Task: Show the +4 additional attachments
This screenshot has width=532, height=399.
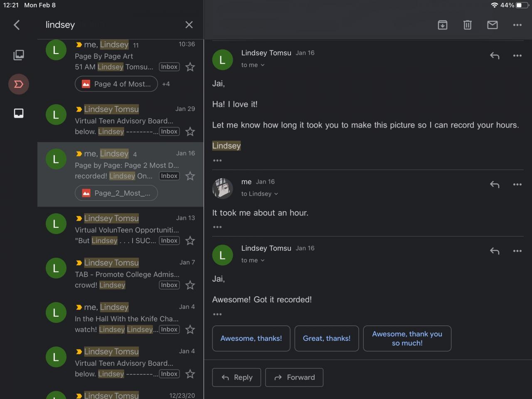Action: click(166, 84)
